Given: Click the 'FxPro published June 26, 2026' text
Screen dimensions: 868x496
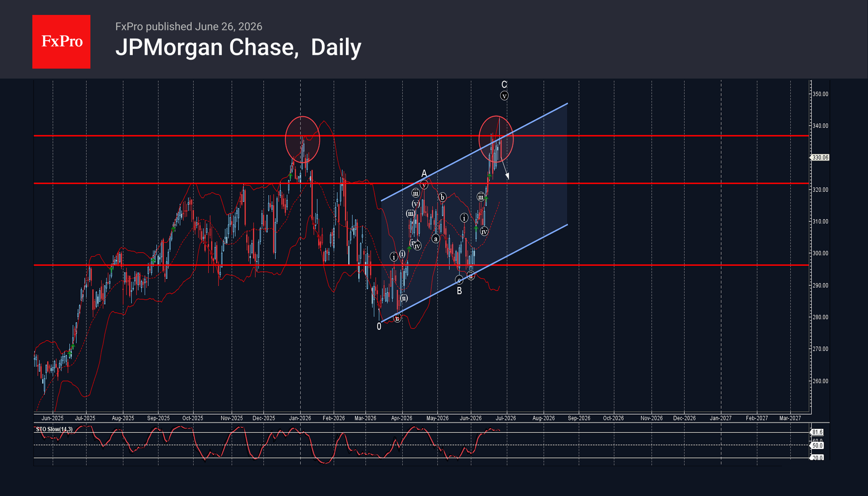Looking at the screenshot, I should [189, 27].
